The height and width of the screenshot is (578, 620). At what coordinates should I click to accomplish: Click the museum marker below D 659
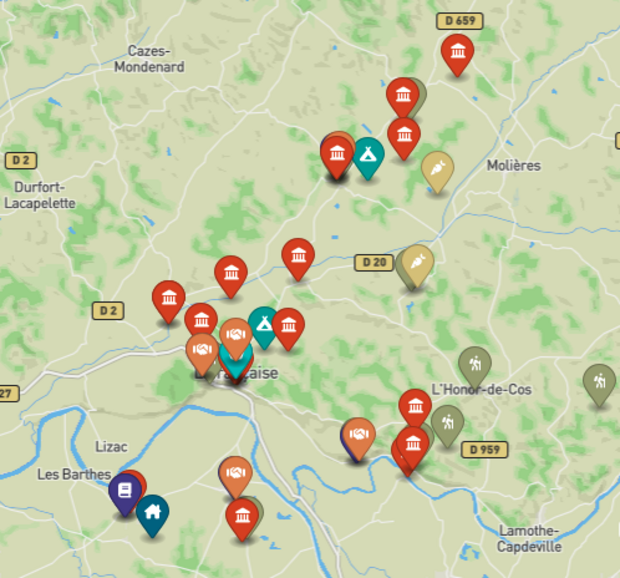(x=457, y=54)
